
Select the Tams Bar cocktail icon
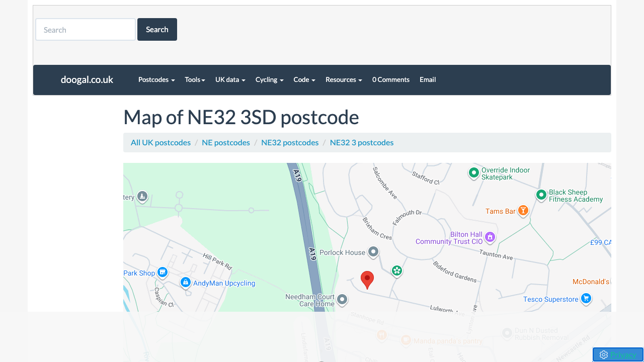(523, 210)
